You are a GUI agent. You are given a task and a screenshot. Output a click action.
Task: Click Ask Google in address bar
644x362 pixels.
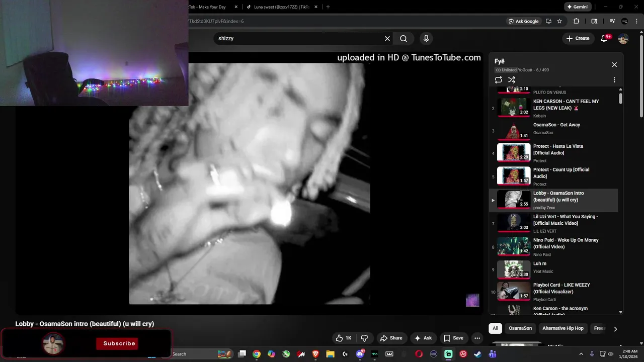[523, 21]
